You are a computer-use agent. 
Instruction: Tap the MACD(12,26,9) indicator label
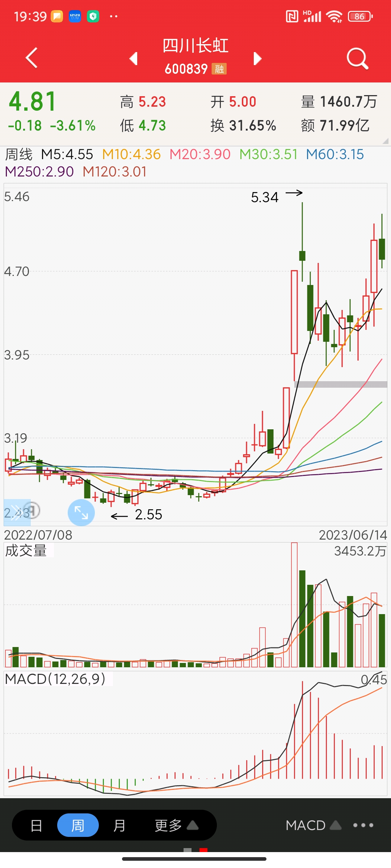55,679
